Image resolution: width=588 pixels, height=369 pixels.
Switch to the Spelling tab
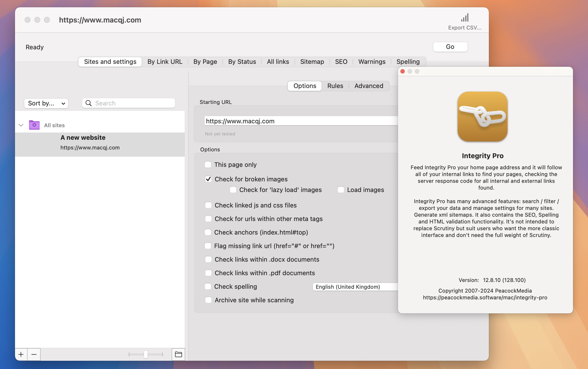click(408, 62)
